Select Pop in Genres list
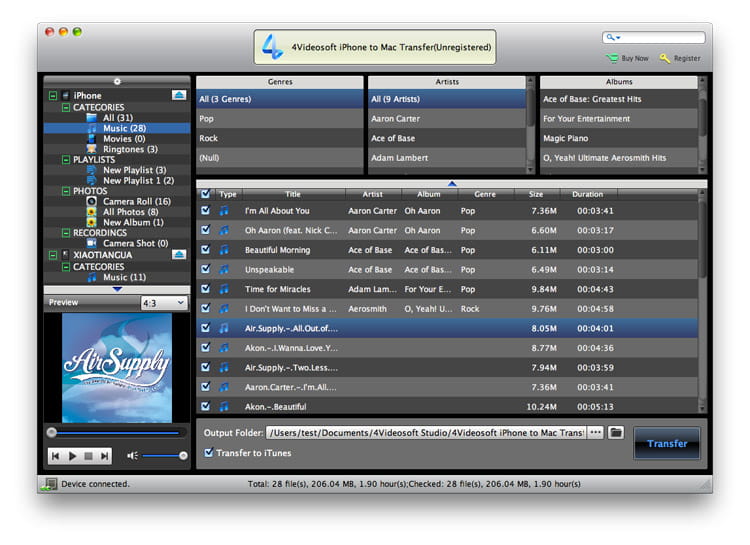The width and height of the screenshot is (750, 545). (x=280, y=119)
